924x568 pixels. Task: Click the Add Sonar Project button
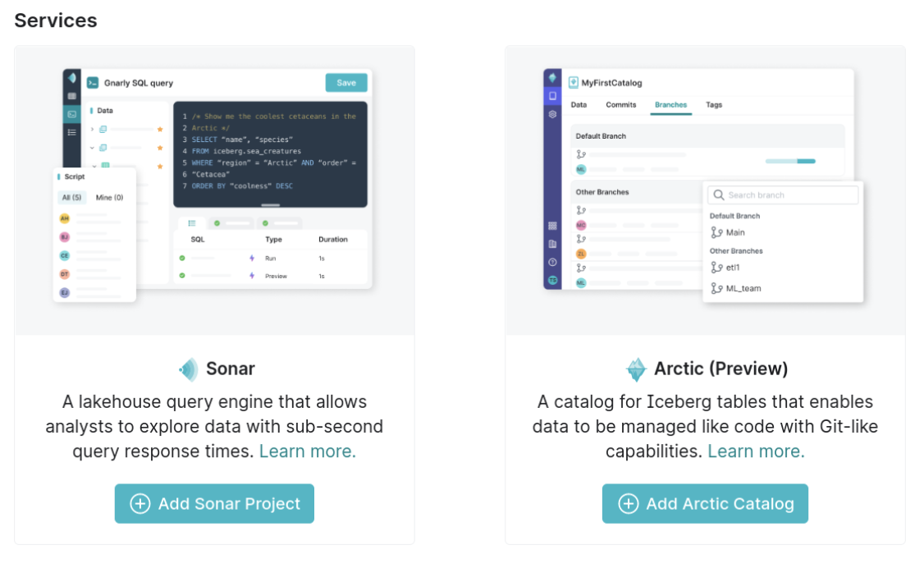pos(214,503)
